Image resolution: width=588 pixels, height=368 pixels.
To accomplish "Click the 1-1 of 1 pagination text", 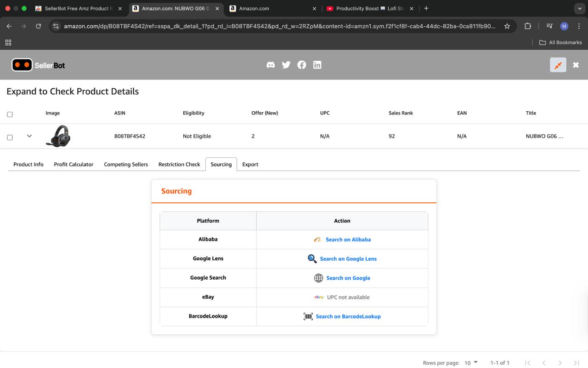I will pos(500,363).
